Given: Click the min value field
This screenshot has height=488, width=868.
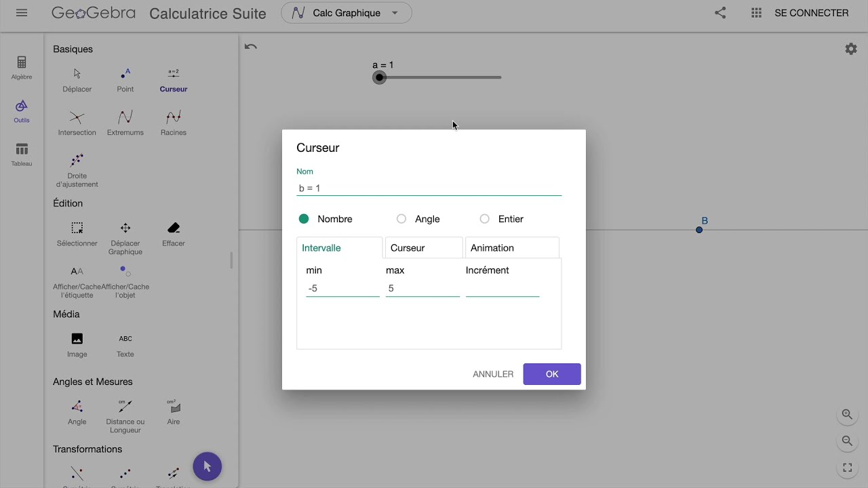Looking at the screenshot, I should click(x=342, y=289).
